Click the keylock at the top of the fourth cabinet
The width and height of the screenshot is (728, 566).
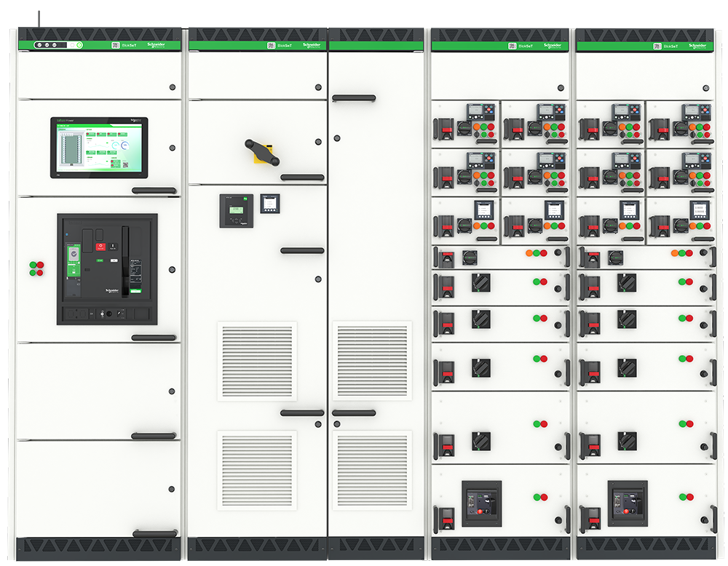coord(561,88)
